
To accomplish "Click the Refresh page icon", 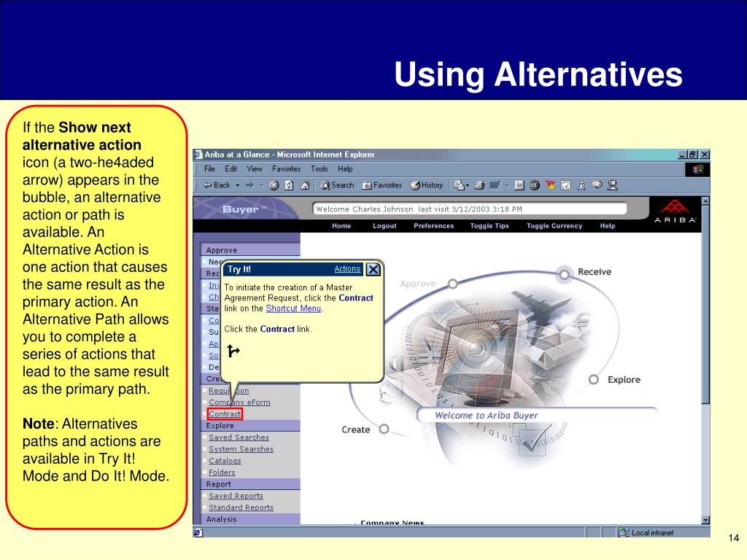I will tap(289, 185).
